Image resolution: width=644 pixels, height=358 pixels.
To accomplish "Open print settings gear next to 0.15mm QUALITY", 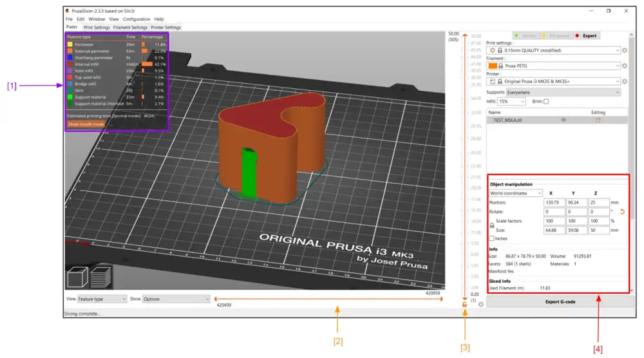I will pyautogui.click(x=625, y=50).
